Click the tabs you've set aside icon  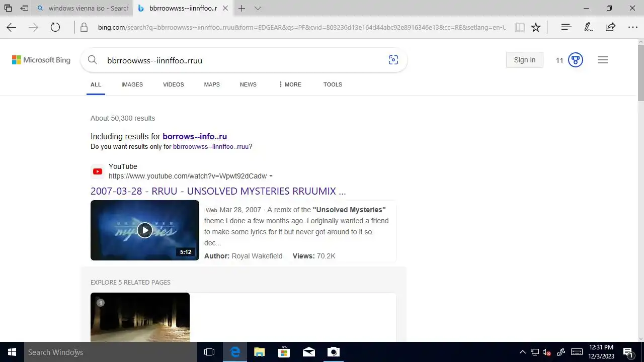tap(8, 8)
